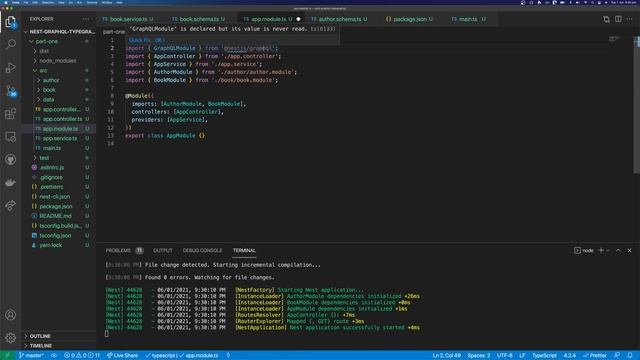Expand the dist folder

(59, 51)
